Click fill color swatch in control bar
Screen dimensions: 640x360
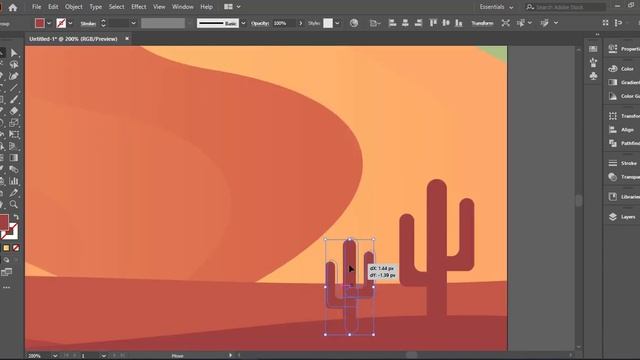point(40,23)
